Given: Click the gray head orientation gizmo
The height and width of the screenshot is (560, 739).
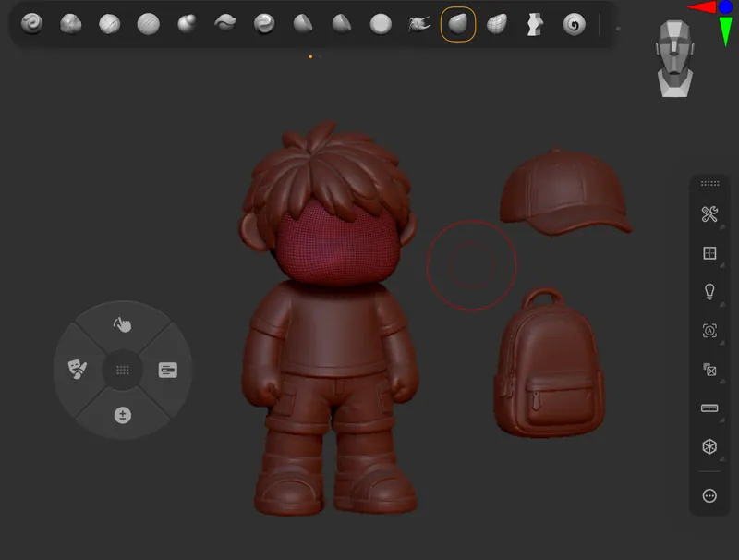Looking at the screenshot, I should click(x=674, y=58).
